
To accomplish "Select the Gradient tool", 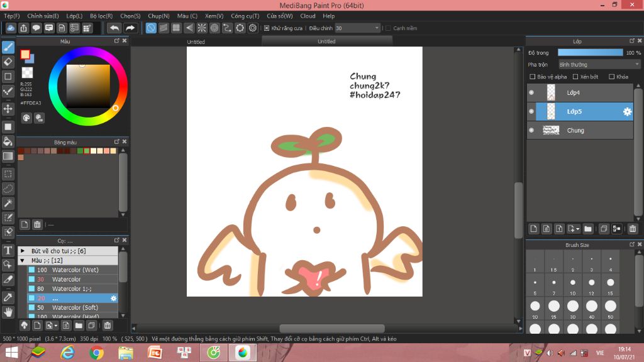I will 8,156.
